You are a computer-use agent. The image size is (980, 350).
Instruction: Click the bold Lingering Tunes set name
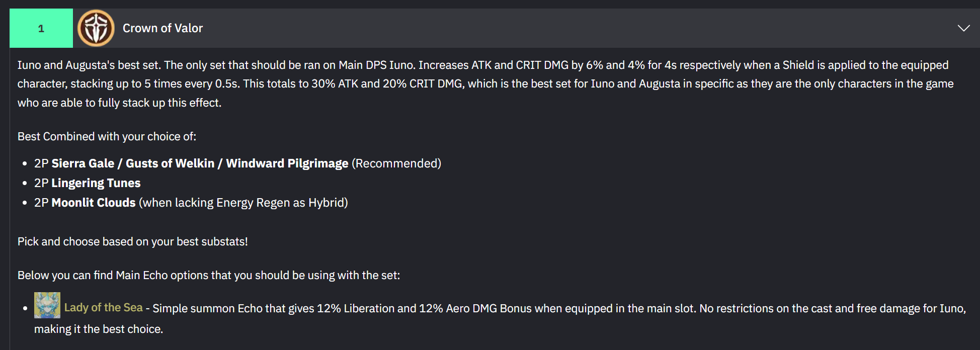coord(96,183)
